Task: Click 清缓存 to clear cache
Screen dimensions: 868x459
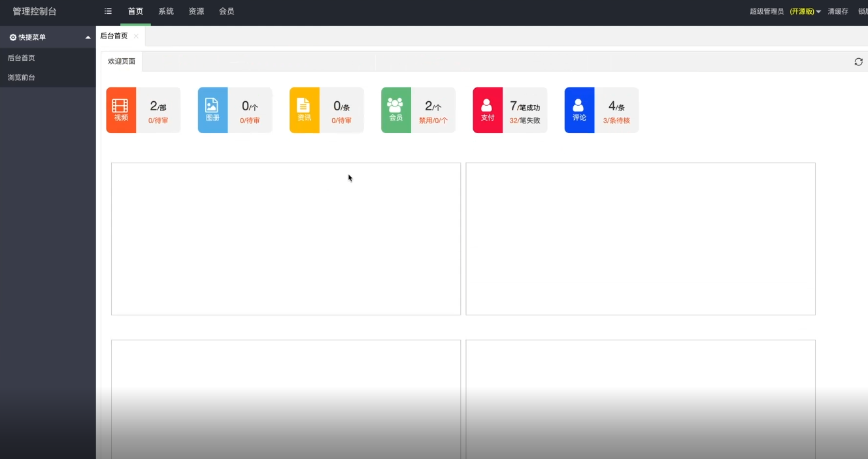Action: click(837, 12)
